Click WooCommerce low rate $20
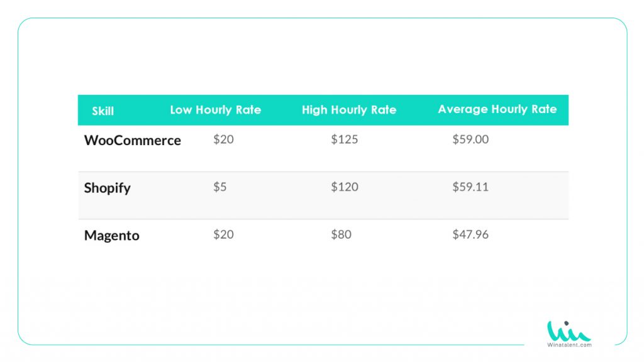The width and height of the screenshot is (644, 362). point(223,139)
